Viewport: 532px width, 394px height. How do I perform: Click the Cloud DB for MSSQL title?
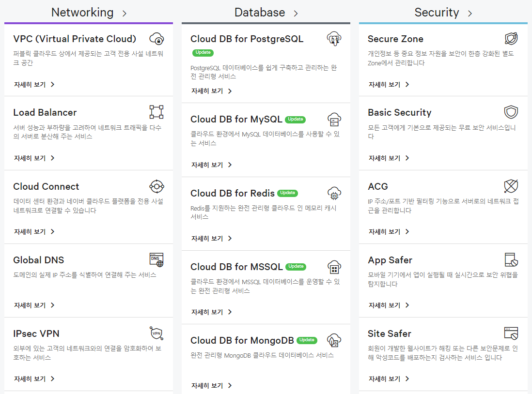[x=236, y=267]
